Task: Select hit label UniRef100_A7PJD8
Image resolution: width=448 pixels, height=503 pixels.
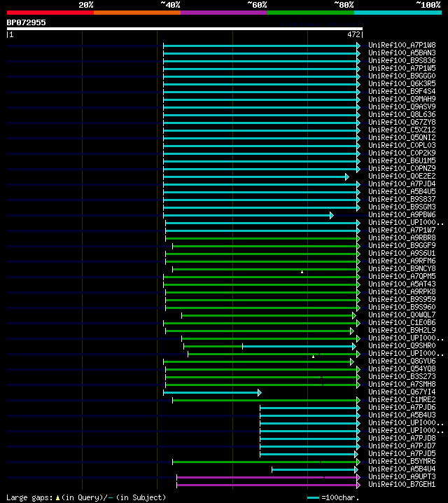Action: (402, 438)
